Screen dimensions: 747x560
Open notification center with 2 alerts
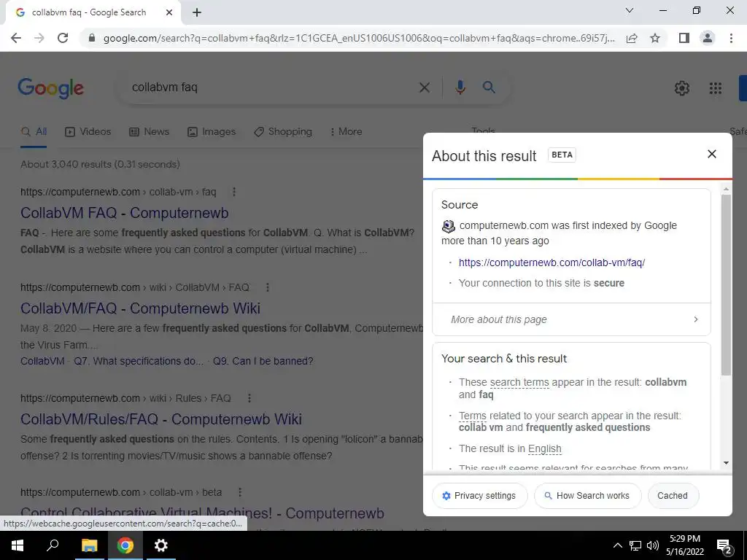(724, 547)
